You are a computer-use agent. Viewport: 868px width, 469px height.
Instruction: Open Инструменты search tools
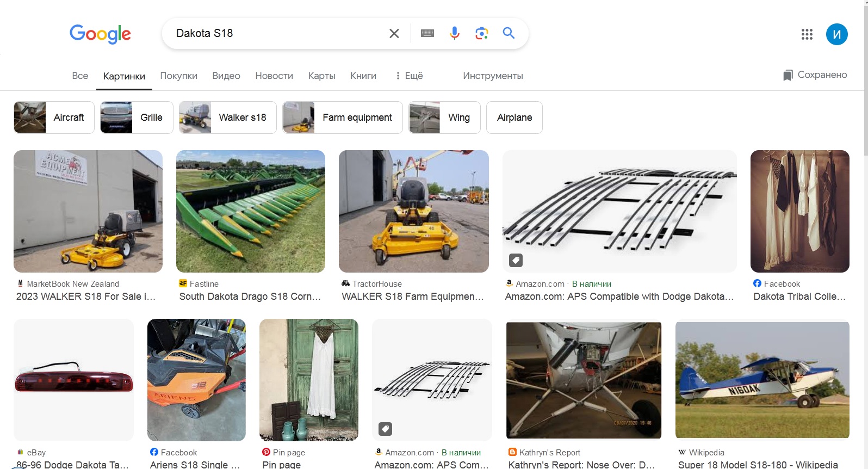493,76
